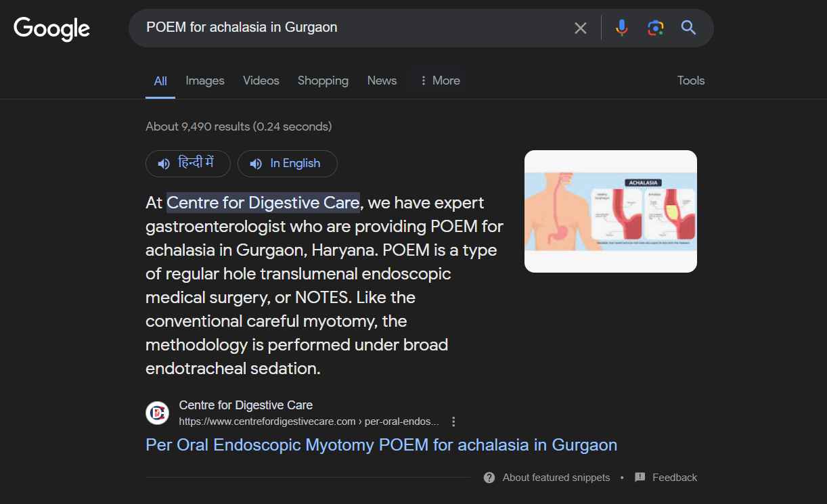827x504 pixels.
Task: Open the News tab
Action: point(382,81)
